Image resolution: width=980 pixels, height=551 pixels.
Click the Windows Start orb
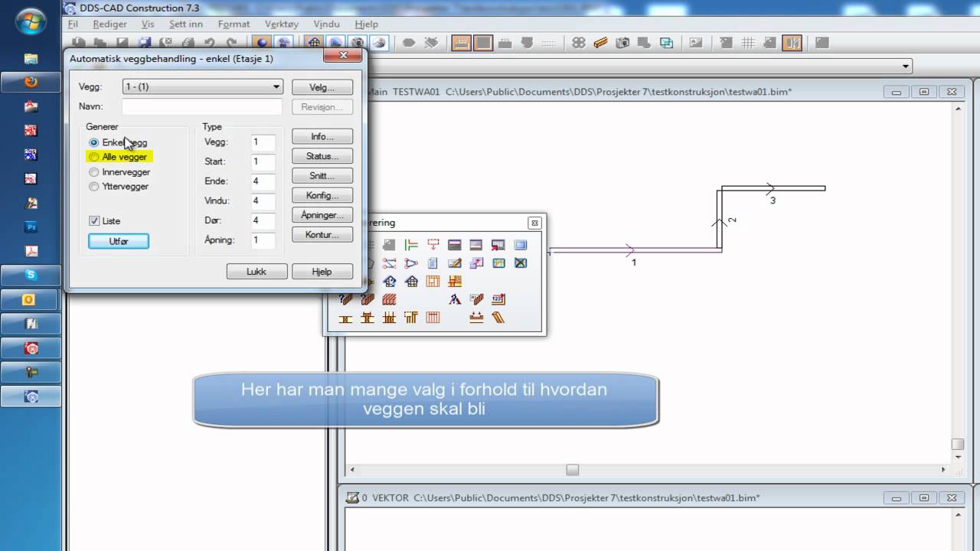pos(31,21)
